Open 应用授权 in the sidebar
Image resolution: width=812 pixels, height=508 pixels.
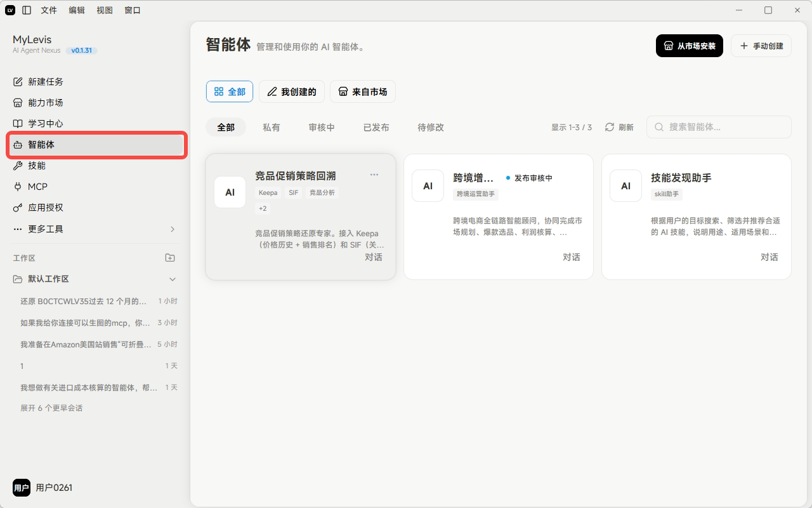pyautogui.click(x=96, y=208)
